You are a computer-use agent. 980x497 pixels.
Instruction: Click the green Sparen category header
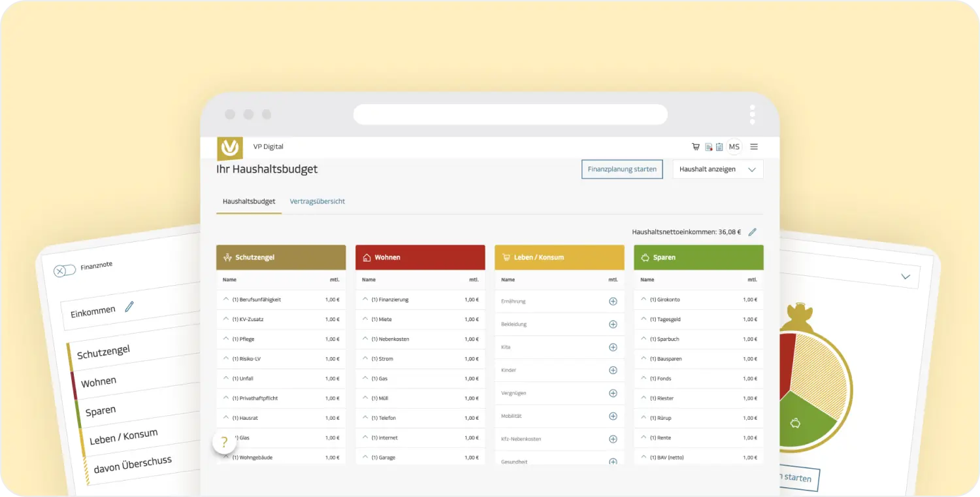[698, 258]
